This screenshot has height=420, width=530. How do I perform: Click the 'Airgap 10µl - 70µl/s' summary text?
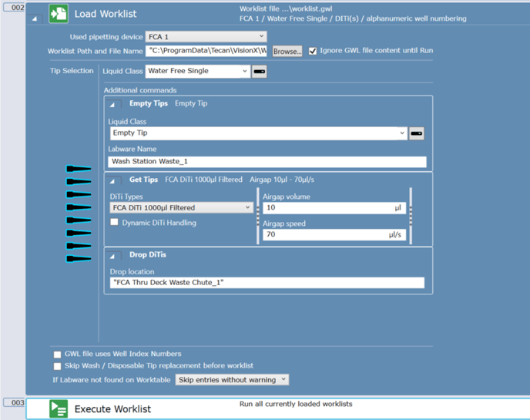282,180
